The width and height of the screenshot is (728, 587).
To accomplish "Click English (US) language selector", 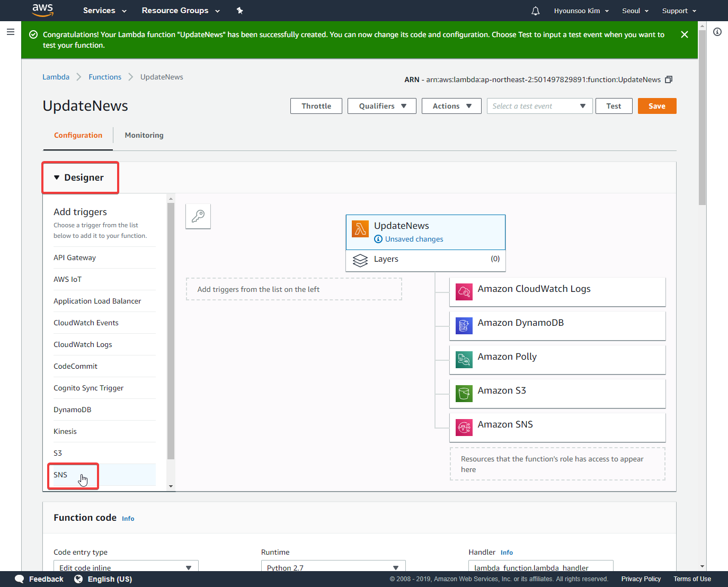I will coord(110,579).
